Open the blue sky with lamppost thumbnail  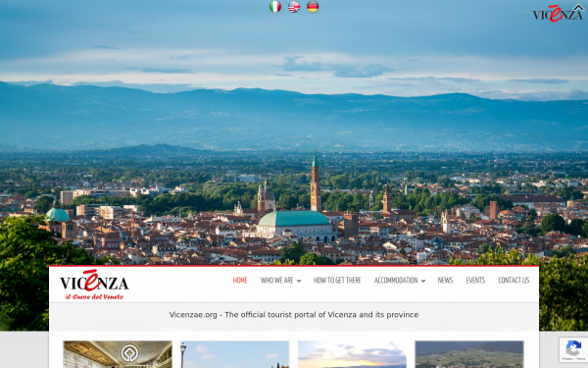click(x=235, y=354)
